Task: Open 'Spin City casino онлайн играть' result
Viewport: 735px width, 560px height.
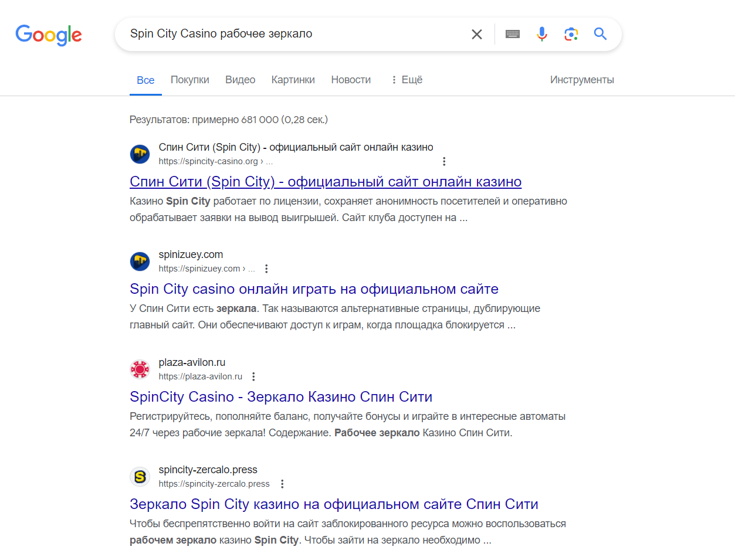Action: [x=314, y=289]
